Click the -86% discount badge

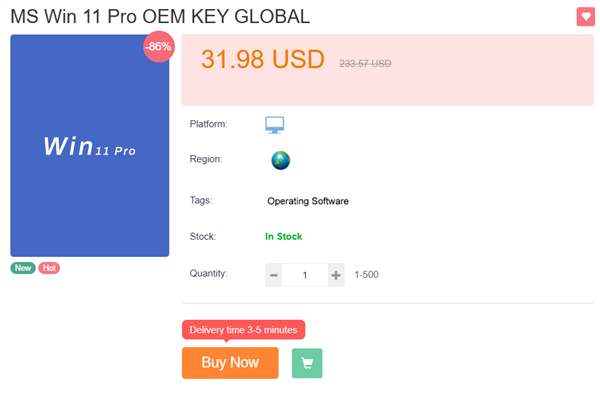[x=158, y=46]
